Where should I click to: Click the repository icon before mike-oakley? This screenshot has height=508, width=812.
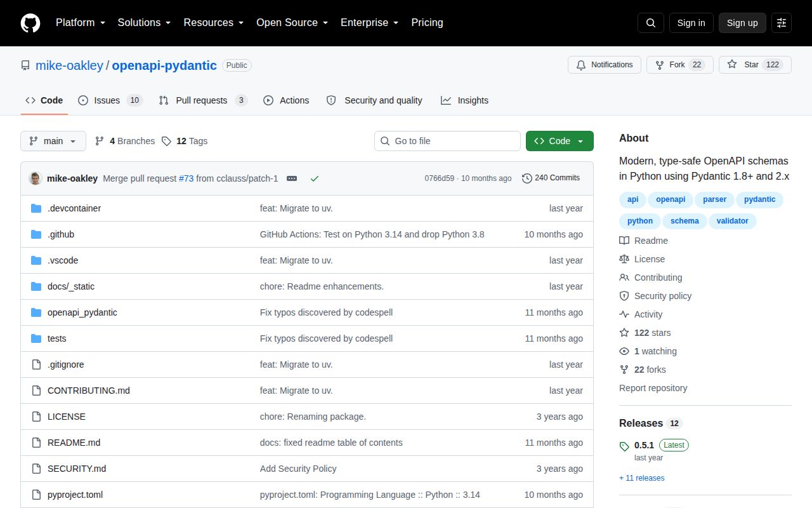click(x=25, y=65)
